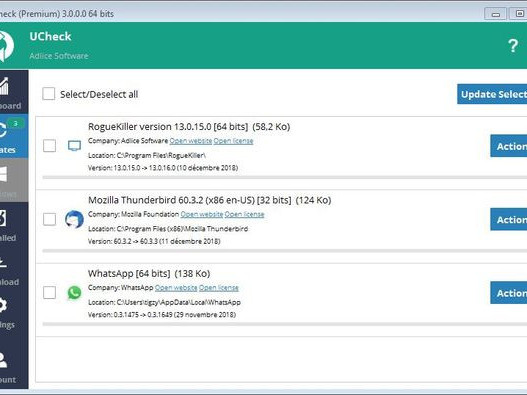
Task: Toggle the Select/Deselect all checkbox
Action: pos(49,94)
